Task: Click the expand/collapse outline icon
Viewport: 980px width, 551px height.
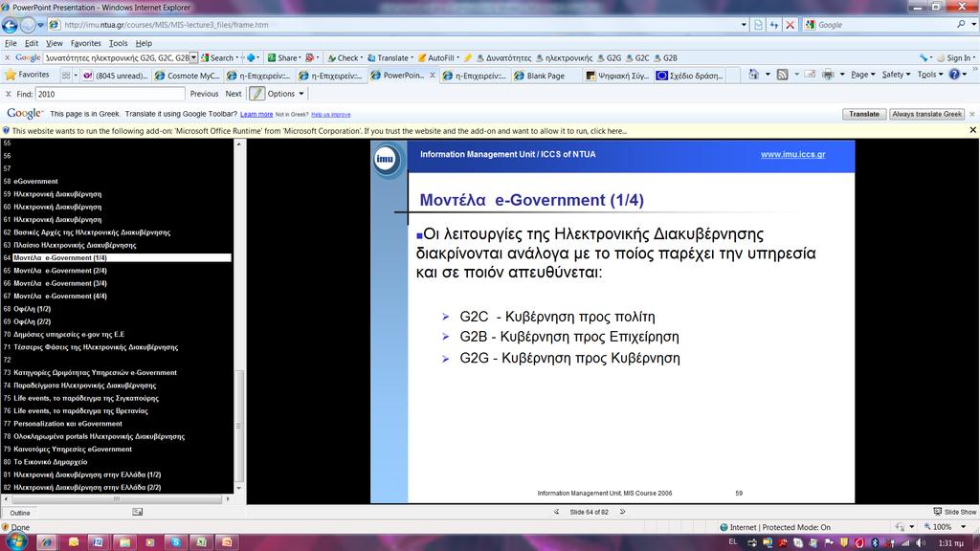Action: click(138, 512)
